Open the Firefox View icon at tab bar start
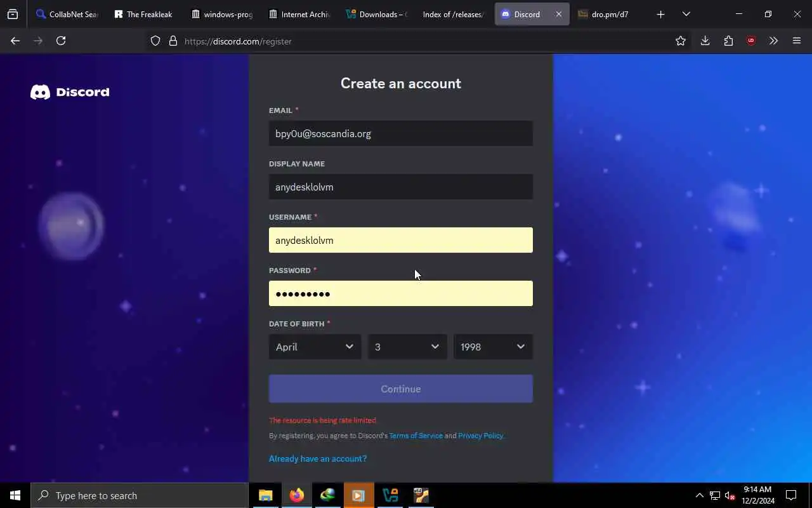The height and width of the screenshot is (508, 812). [x=13, y=14]
